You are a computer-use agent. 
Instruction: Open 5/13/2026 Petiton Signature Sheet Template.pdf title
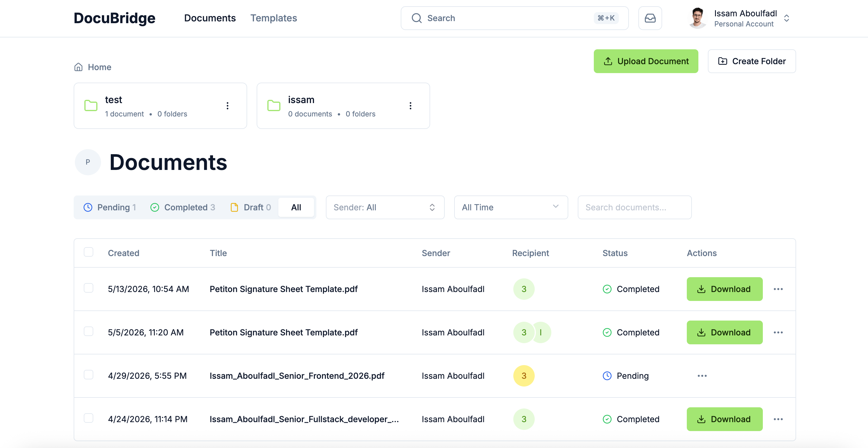coord(283,289)
